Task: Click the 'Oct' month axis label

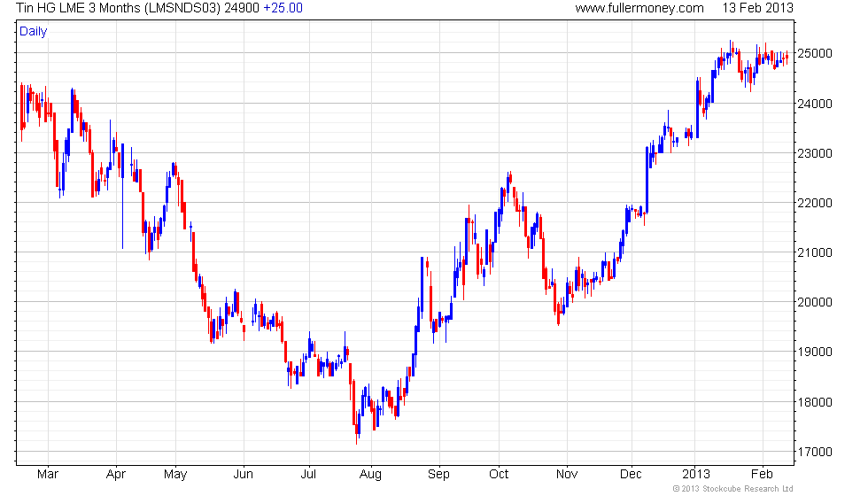Action: click(499, 475)
